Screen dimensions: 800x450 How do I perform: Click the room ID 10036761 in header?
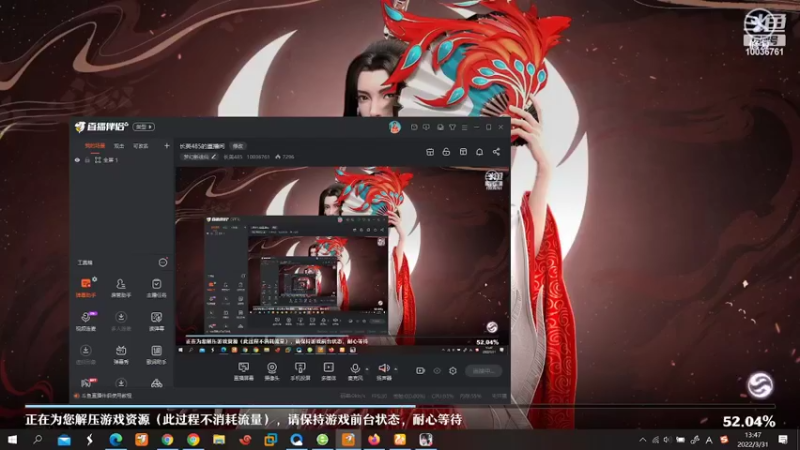[x=258, y=157]
